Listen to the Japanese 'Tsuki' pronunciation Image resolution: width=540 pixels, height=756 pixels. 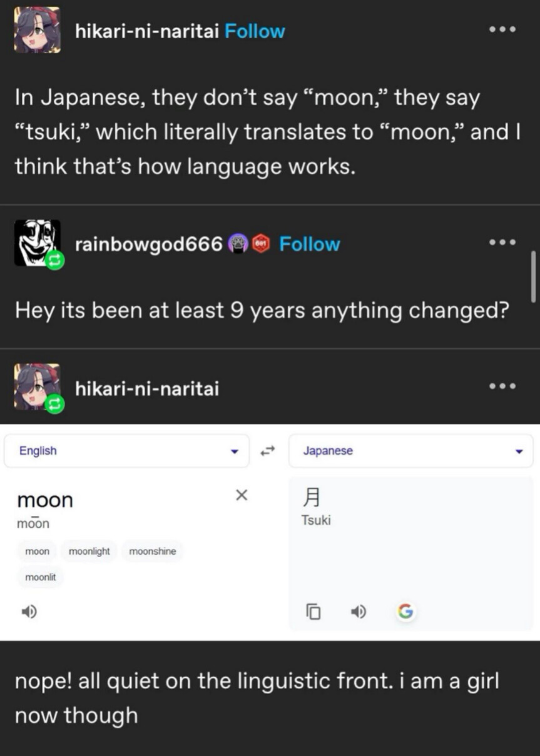click(x=358, y=612)
